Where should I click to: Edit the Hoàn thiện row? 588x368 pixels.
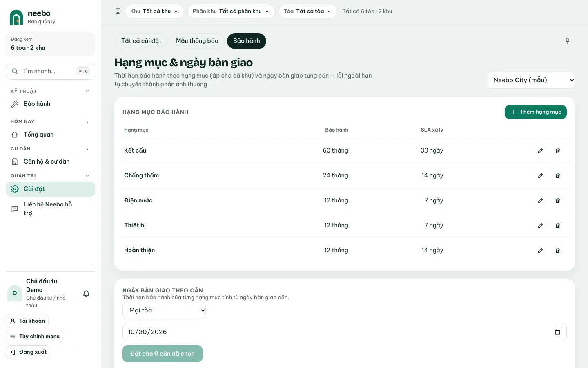(x=540, y=250)
